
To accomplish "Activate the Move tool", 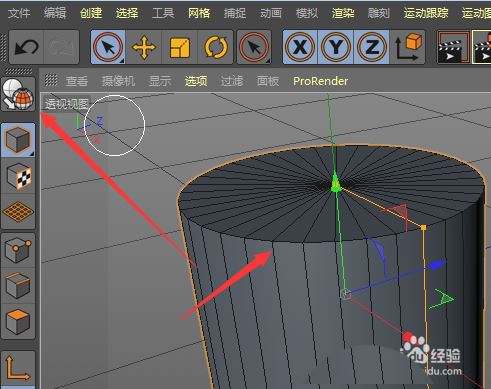I will [x=144, y=47].
